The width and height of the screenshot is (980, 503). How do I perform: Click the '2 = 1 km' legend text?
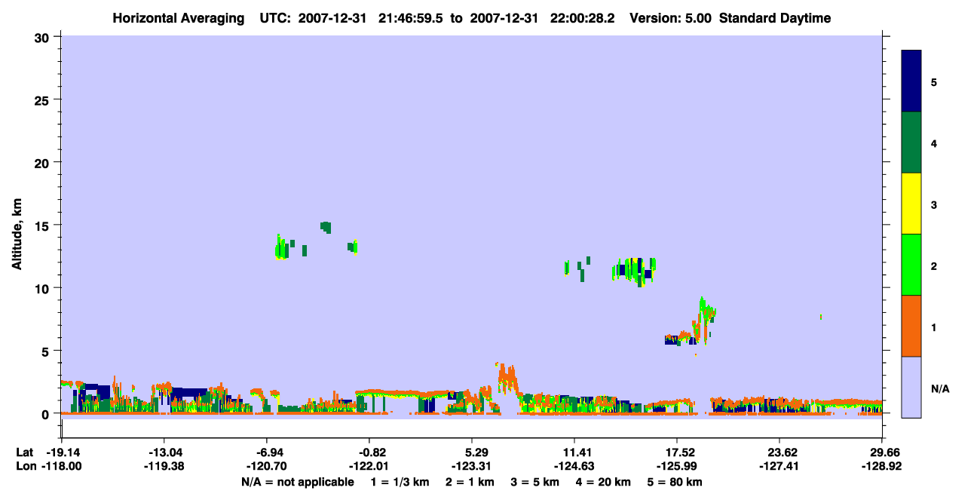(x=470, y=482)
